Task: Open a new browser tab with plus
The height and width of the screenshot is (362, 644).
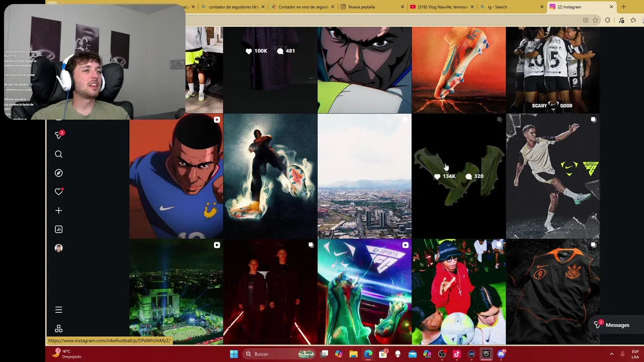Action: pyautogui.click(x=623, y=7)
